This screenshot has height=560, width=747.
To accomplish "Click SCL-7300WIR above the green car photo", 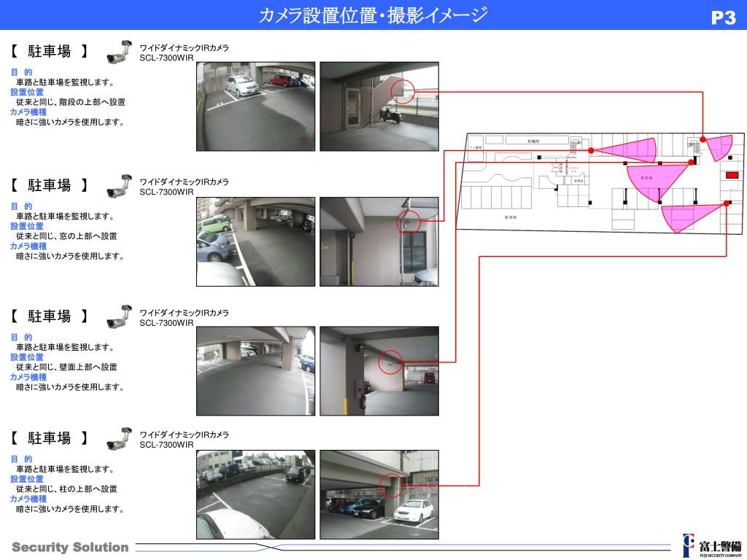I will (x=166, y=192).
